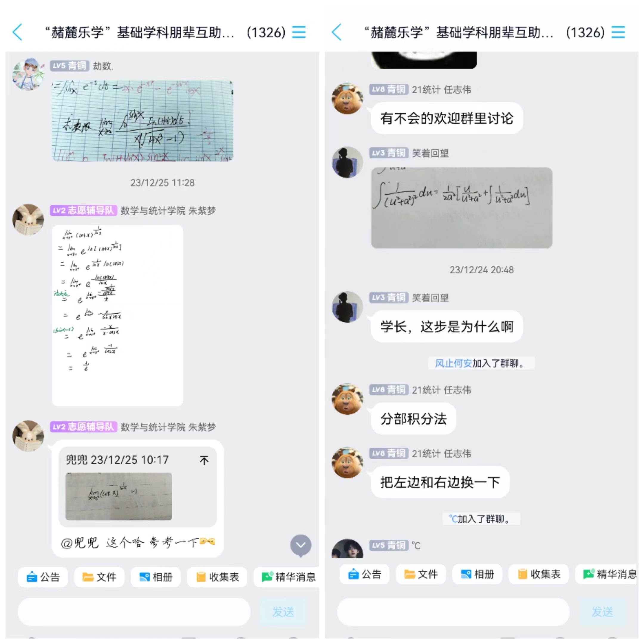Open the right chat's hamburger menu
644x644 pixels.
618,32
